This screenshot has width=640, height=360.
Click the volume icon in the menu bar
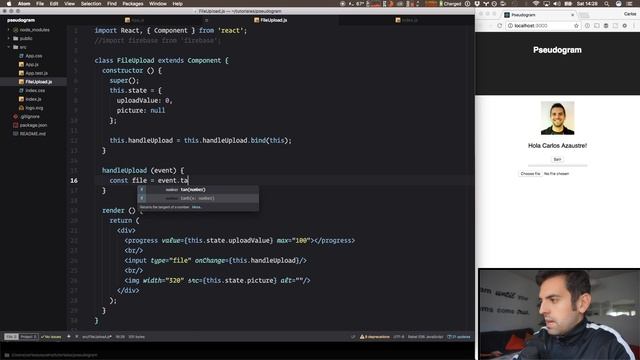click(557, 4)
